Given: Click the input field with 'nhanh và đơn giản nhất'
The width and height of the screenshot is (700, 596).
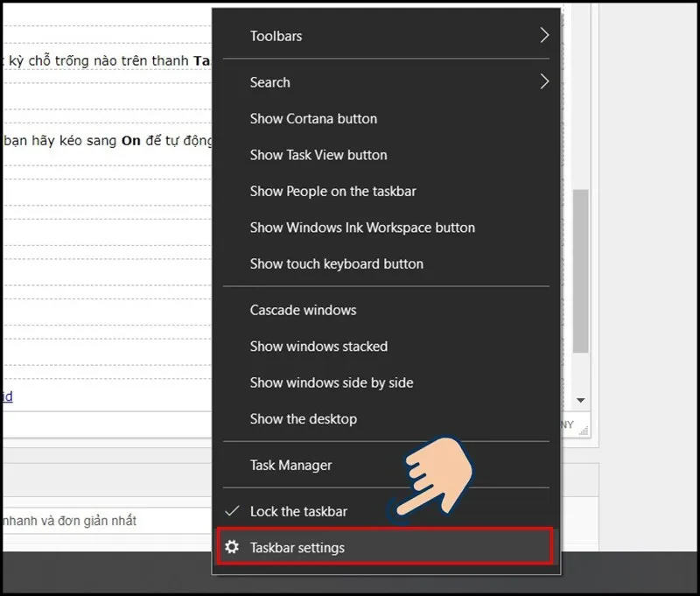Looking at the screenshot, I should 107,521.
